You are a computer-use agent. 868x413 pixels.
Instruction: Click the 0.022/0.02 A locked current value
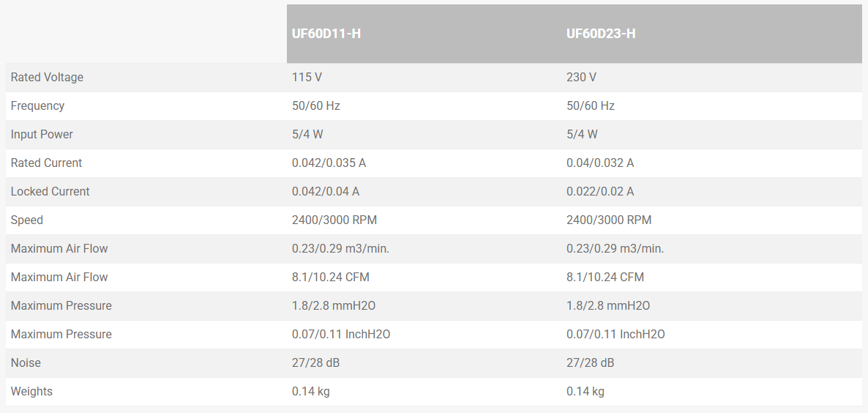[x=600, y=192]
